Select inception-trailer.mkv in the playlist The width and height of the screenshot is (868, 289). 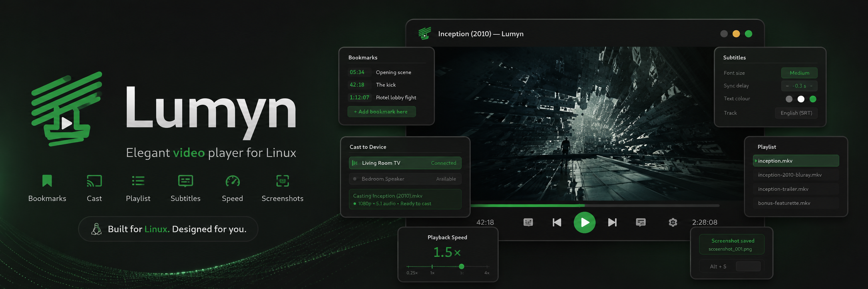(796, 189)
